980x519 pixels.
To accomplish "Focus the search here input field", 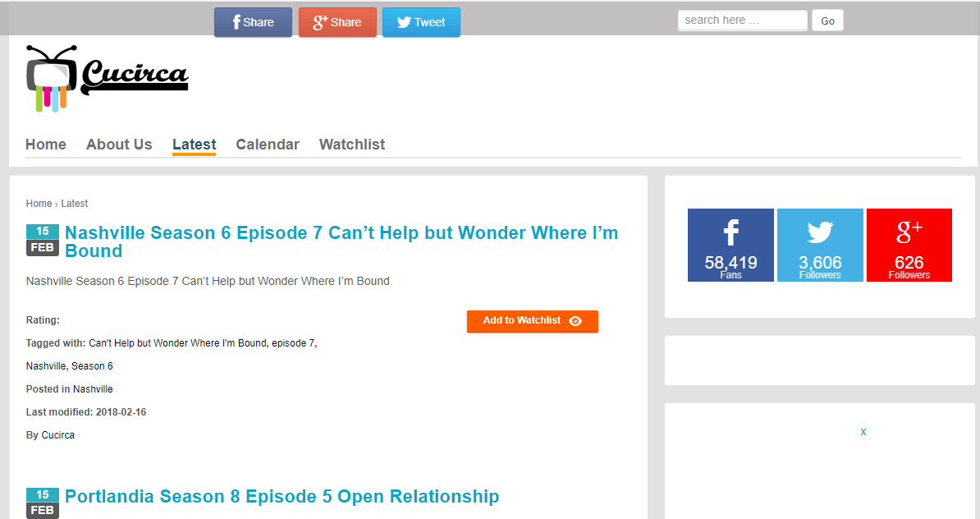I will [x=742, y=21].
